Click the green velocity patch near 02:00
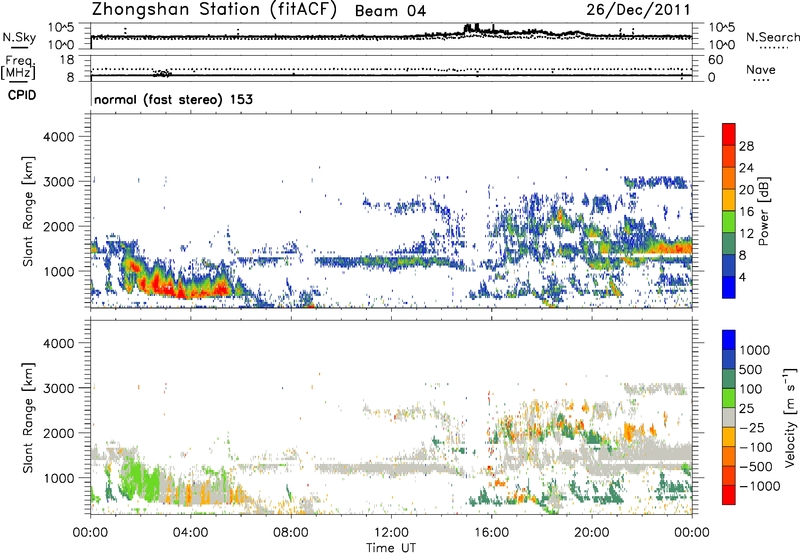 click(138, 479)
